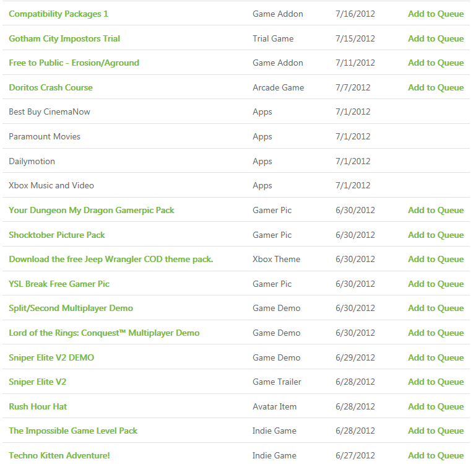
Task: Click the 7/11/2012 date cell
Action: point(355,63)
